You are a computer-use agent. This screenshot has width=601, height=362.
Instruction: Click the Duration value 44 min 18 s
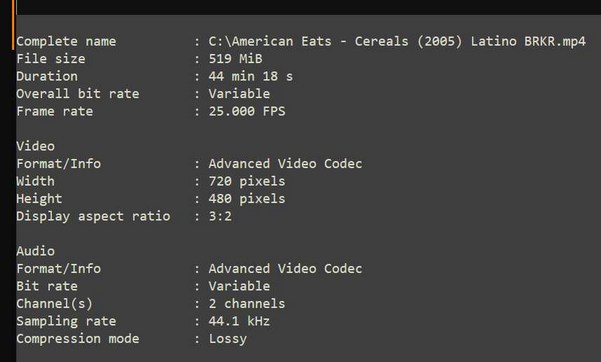251,76
